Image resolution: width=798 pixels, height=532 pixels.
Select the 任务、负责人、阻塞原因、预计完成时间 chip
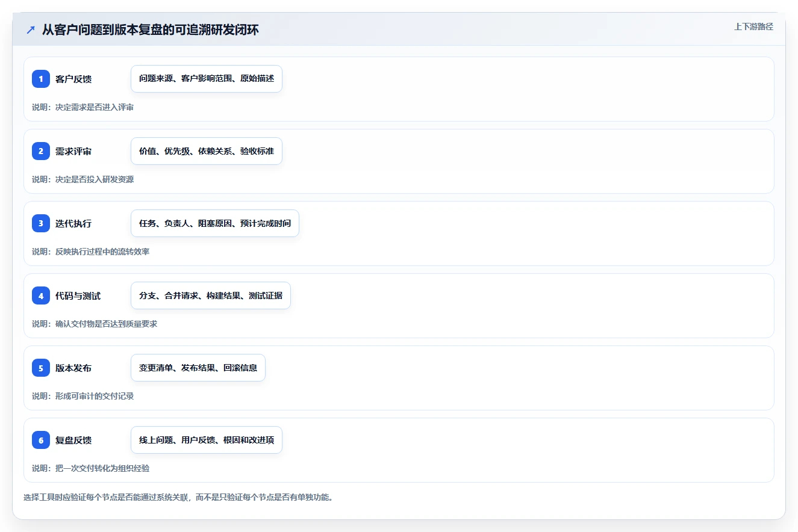point(215,223)
